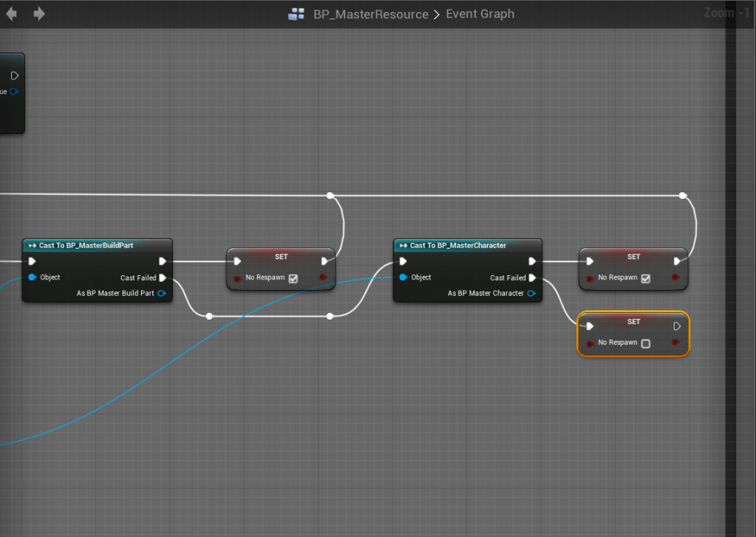Enable No Respawn on the selected SET node
Screen dimensions: 756x537
click(646, 343)
